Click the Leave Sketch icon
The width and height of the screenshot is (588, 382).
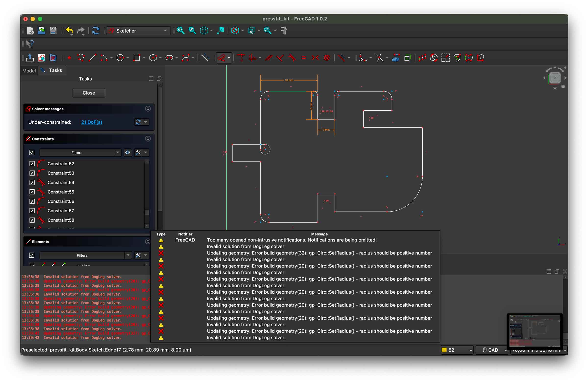30,58
